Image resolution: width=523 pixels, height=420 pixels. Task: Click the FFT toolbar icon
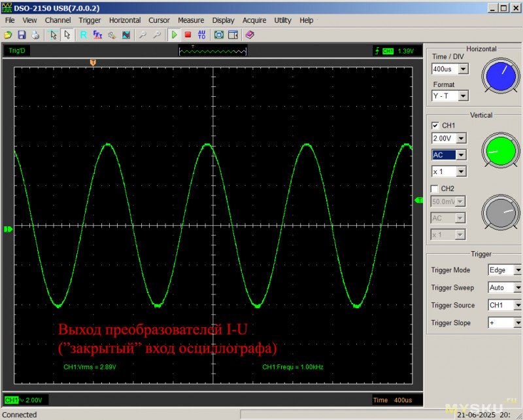point(97,35)
